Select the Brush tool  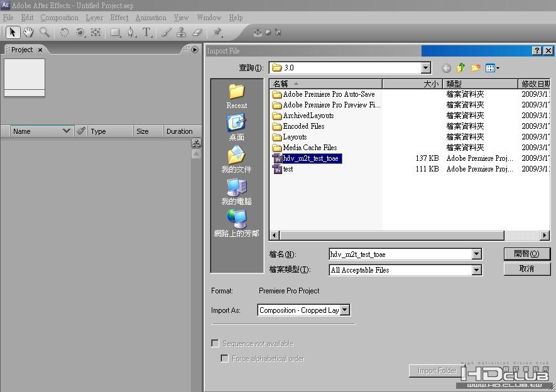(x=166, y=32)
